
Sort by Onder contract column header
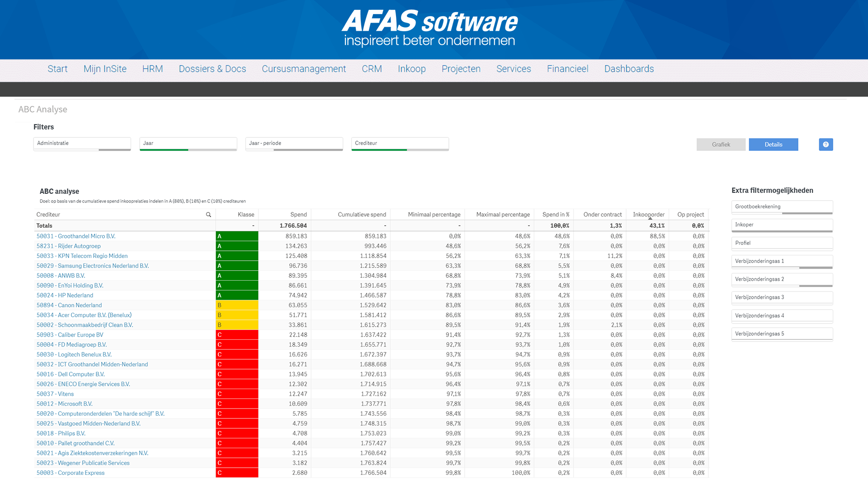pyautogui.click(x=602, y=215)
